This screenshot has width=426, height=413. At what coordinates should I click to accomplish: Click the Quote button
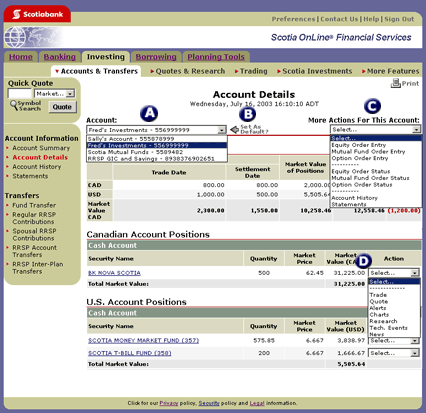tap(62, 107)
